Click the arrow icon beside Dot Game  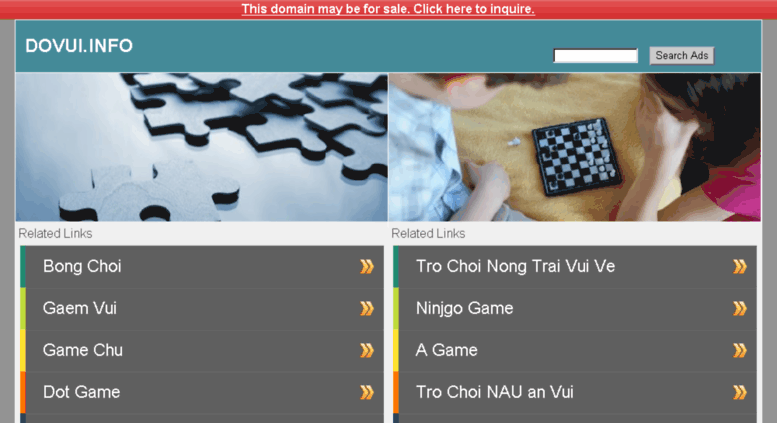point(367,393)
